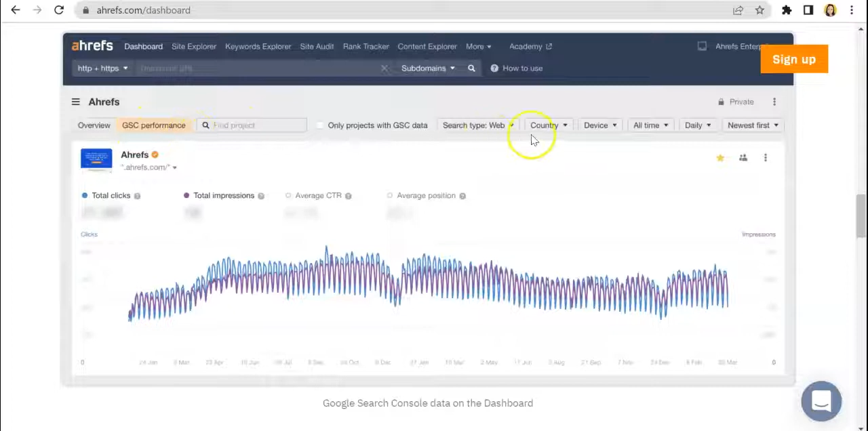Click the hamburger menu icon beside Ahrefs
The image size is (868, 431).
point(76,102)
